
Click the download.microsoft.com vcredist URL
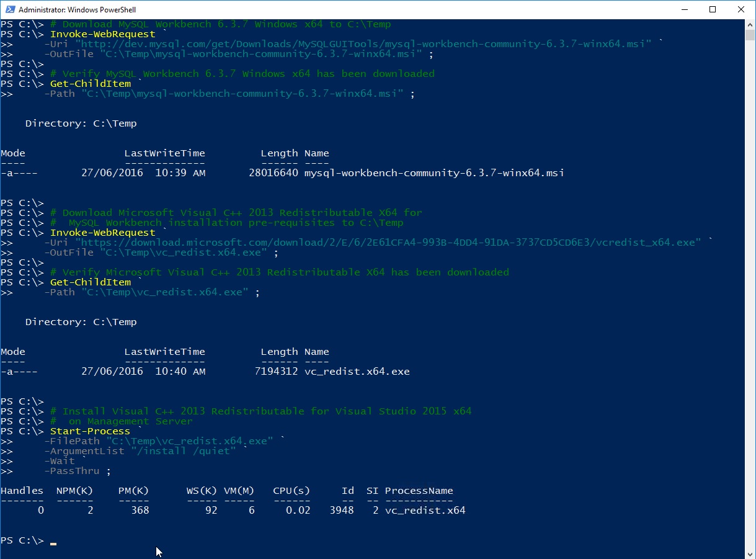click(388, 243)
